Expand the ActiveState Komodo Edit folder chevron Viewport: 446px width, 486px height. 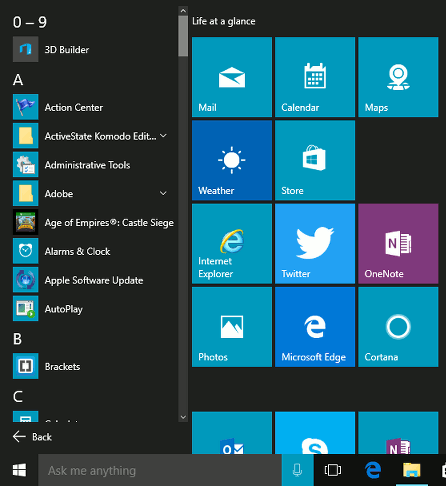[x=163, y=136]
